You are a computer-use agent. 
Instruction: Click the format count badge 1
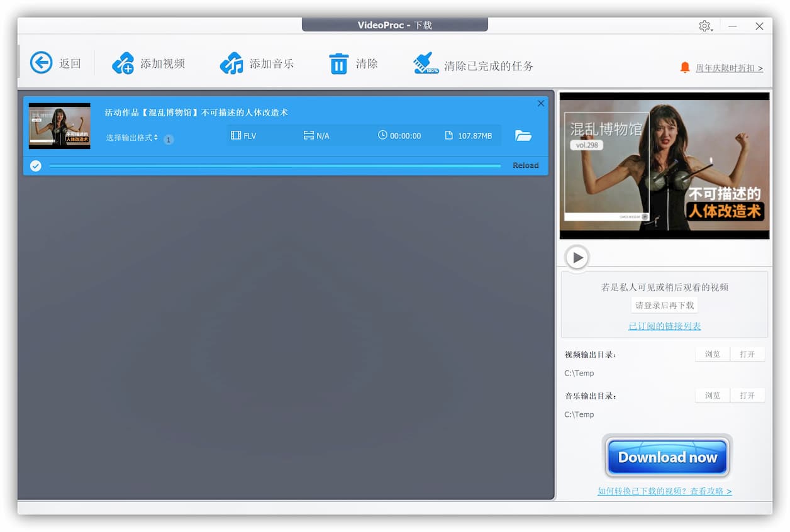[169, 139]
